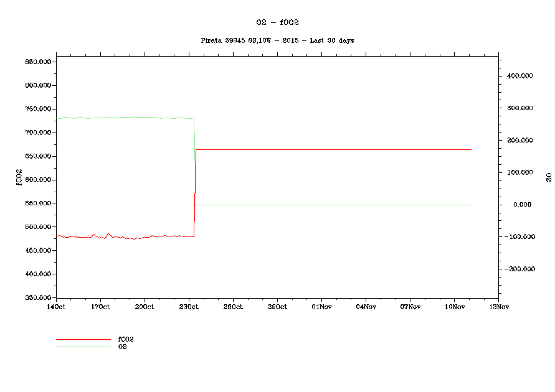Click the 13Nov date tick label
Viewport: 555px width, 392px height.
tap(498, 307)
